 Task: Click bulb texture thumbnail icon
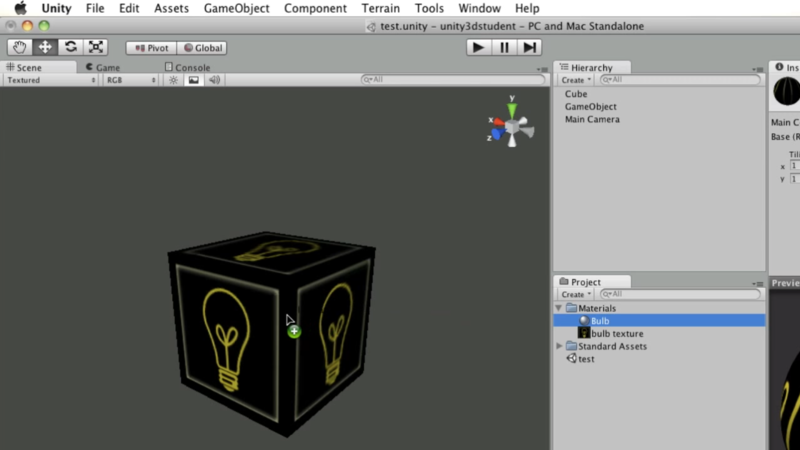[584, 333]
